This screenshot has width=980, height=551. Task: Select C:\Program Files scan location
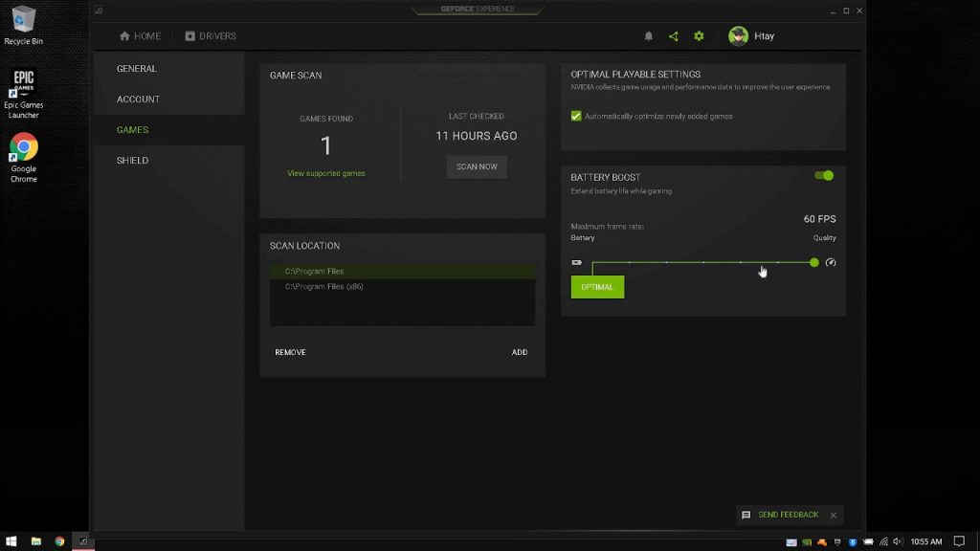coord(403,271)
